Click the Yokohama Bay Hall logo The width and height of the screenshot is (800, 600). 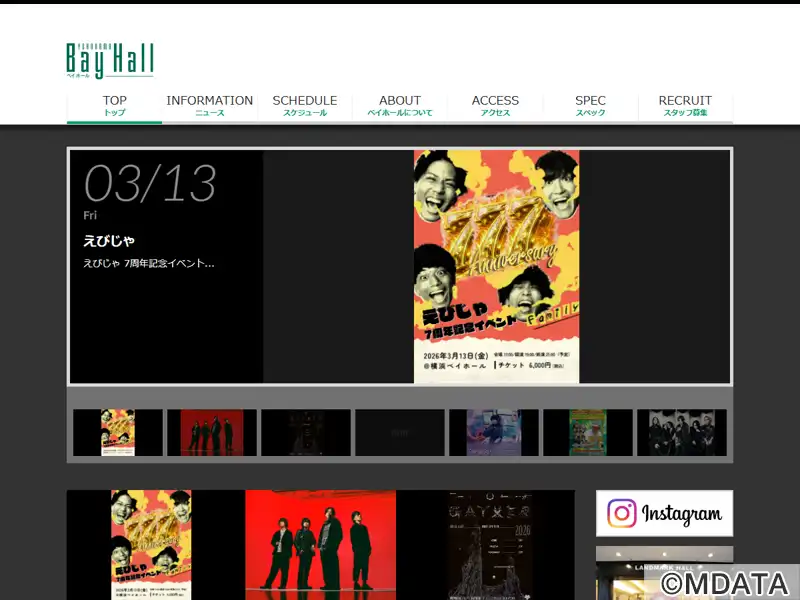(x=110, y=60)
